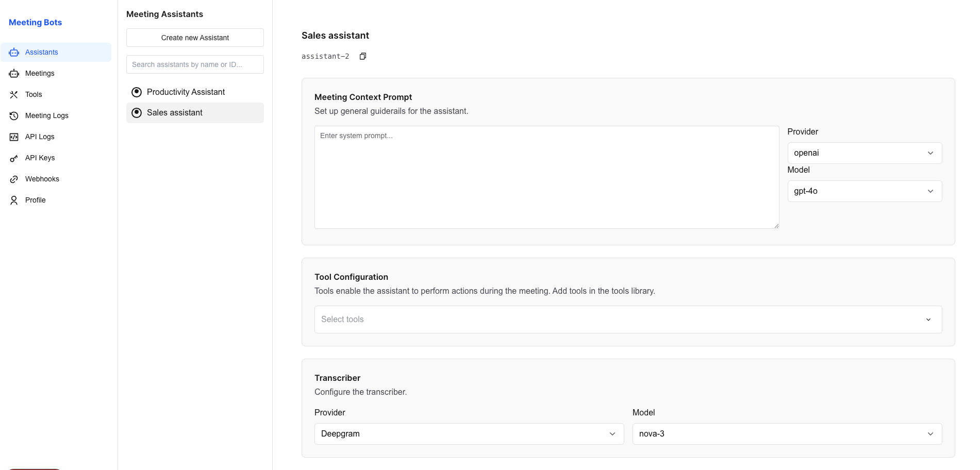980x470 pixels.
Task: Click the Assistants robot icon in sidebar
Action: click(14, 53)
